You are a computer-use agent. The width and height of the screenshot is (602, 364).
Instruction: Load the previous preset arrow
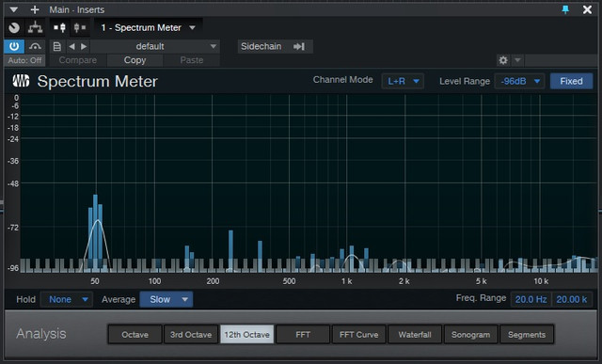(x=71, y=46)
